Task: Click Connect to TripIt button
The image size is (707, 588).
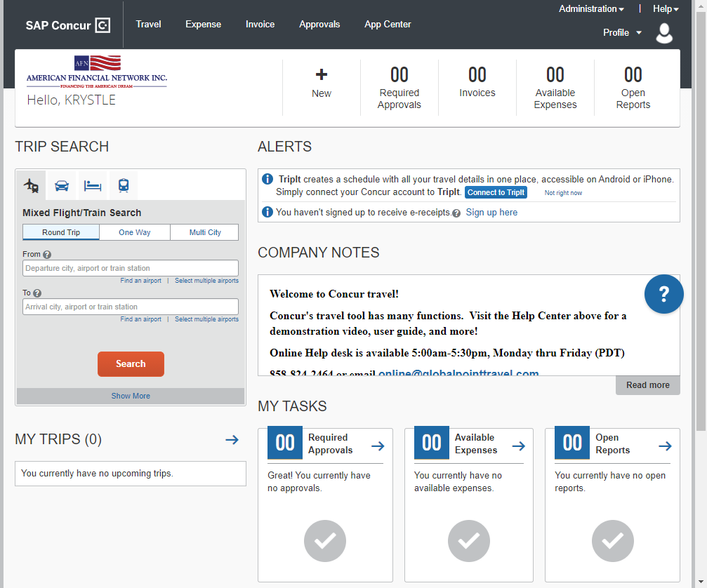Action: 496,192
